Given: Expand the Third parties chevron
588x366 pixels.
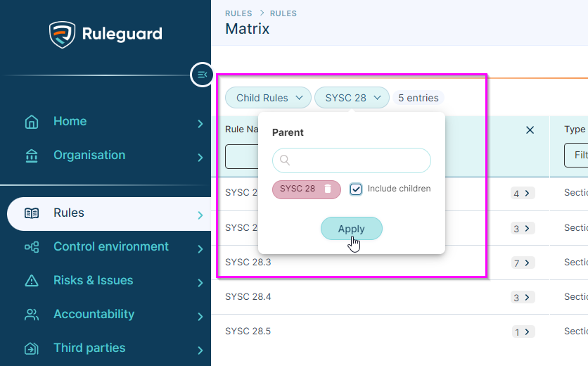Looking at the screenshot, I should tap(200, 351).
